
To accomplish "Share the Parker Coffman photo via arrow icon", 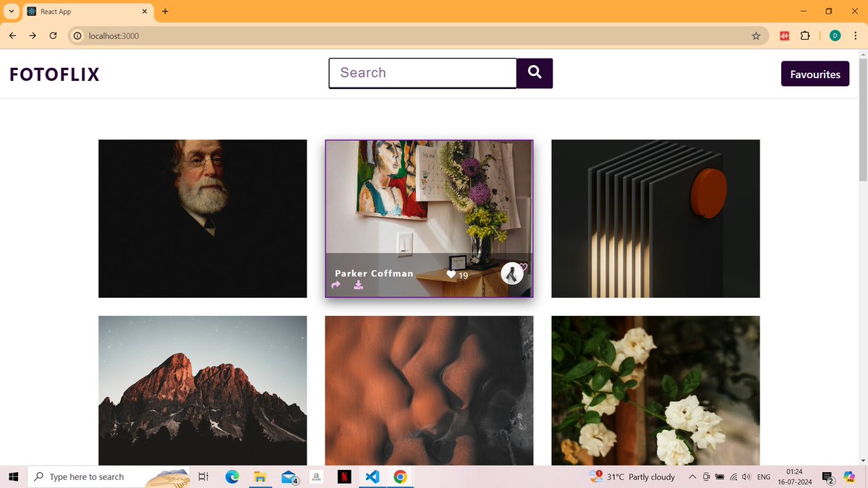I will [336, 286].
